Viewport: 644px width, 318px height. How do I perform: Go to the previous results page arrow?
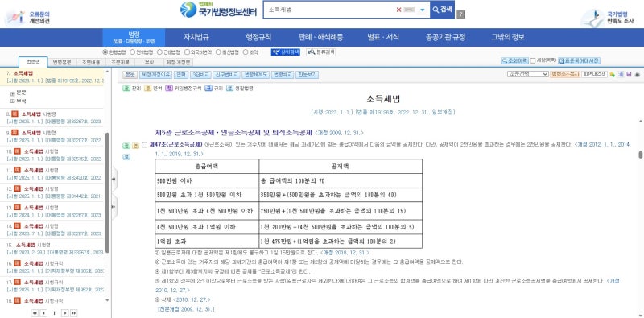click(43, 313)
